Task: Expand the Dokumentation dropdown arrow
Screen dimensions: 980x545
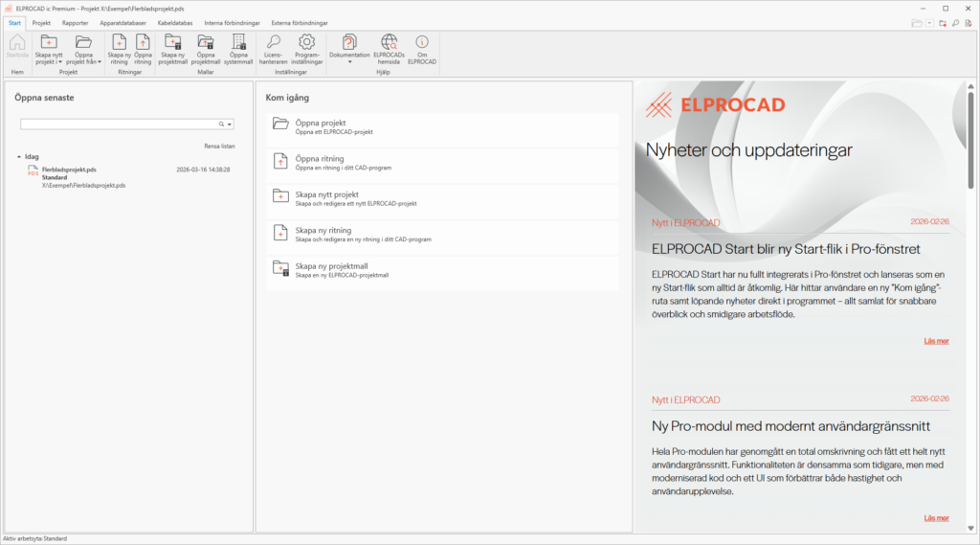Action: (349, 62)
